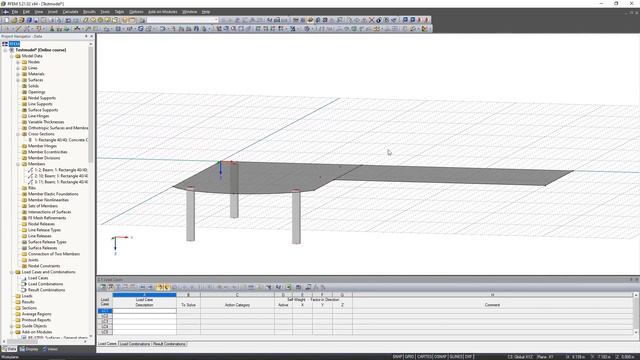Viewport: 640px width, 360px height.
Task: Switch to the navigator Display tab
Action: (29, 349)
